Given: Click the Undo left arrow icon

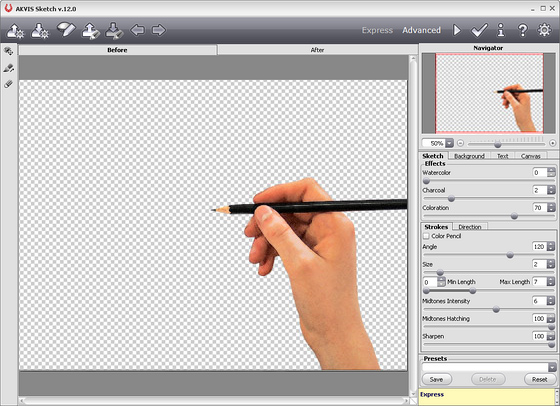Looking at the screenshot, I should [x=138, y=30].
